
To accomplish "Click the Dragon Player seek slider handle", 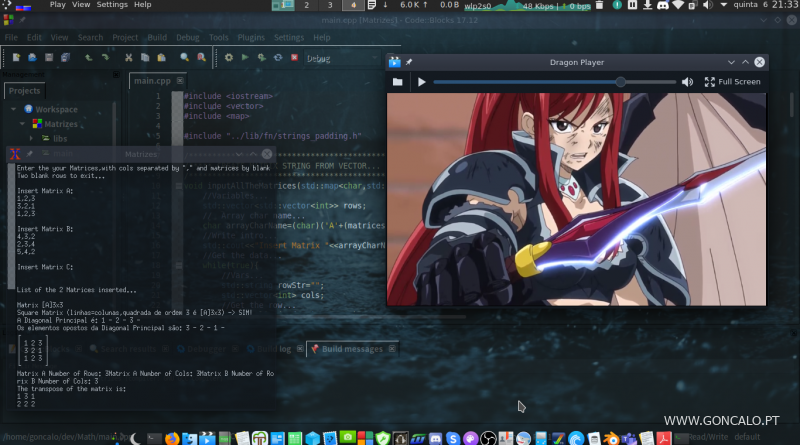I will tap(621, 82).
